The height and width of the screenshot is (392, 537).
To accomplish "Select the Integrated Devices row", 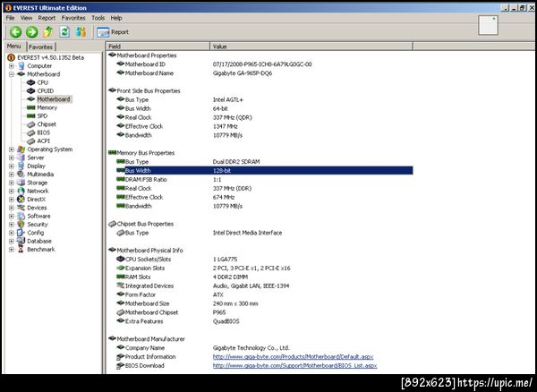I will click(x=264, y=285).
